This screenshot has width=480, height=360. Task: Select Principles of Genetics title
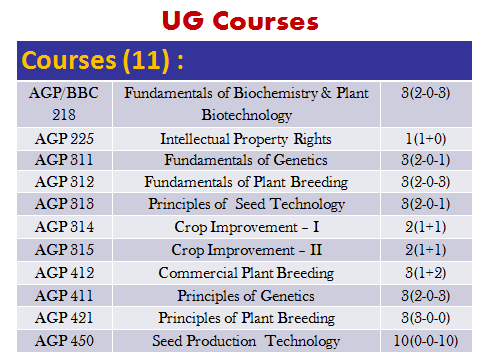point(246,296)
